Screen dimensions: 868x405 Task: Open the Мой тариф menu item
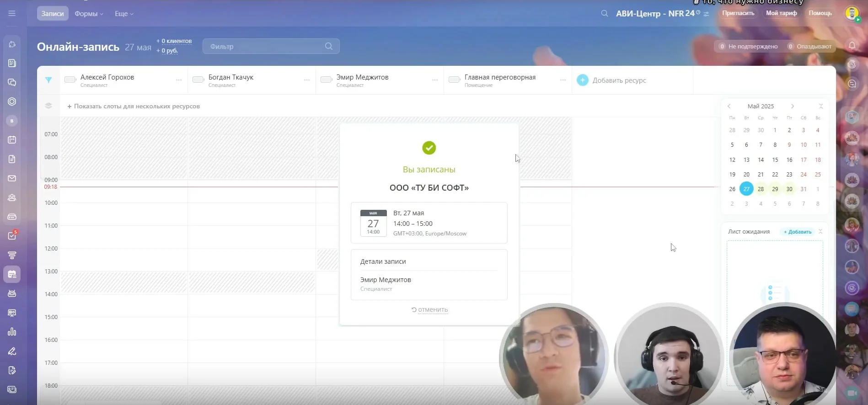781,13
